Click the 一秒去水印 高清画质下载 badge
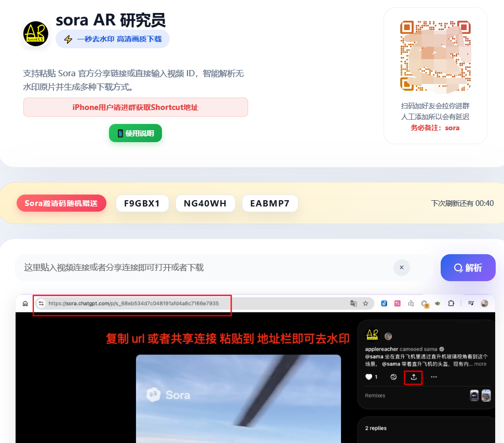This screenshot has width=504, height=443. [x=113, y=39]
